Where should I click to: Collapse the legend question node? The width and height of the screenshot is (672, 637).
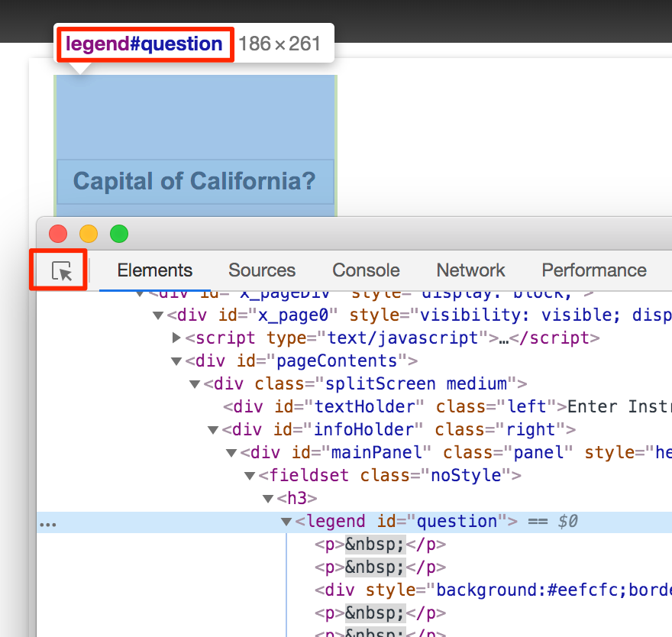pyautogui.click(x=286, y=522)
